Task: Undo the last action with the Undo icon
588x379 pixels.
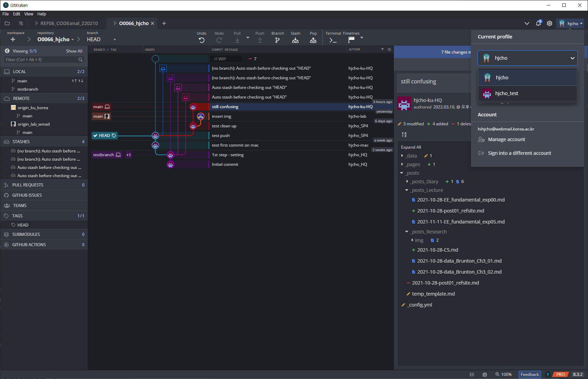Action: (202, 39)
